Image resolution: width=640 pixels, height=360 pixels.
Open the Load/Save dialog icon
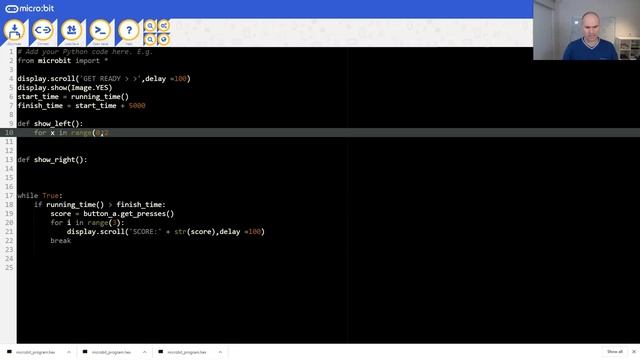[x=71, y=31]
